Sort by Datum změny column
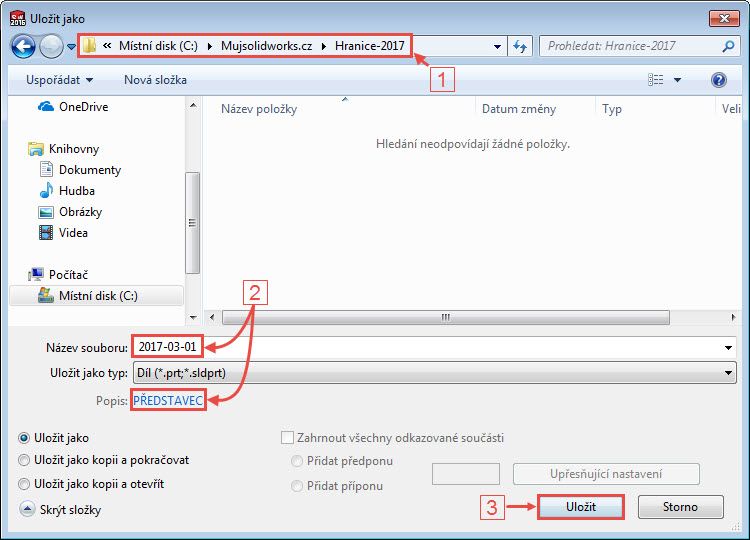This screenshot has width=750, height=540. (x=519, y=109)
